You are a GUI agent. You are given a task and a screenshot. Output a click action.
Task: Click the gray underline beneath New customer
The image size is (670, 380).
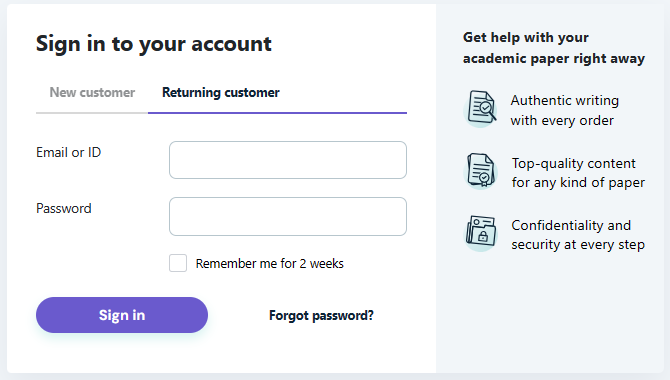click(x=92, y=113)
